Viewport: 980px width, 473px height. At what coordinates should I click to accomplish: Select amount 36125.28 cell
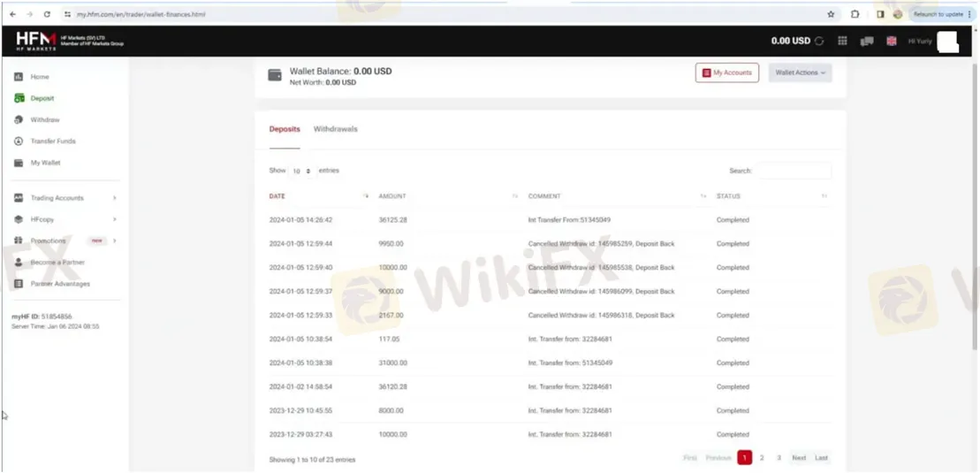pos(393,220)
